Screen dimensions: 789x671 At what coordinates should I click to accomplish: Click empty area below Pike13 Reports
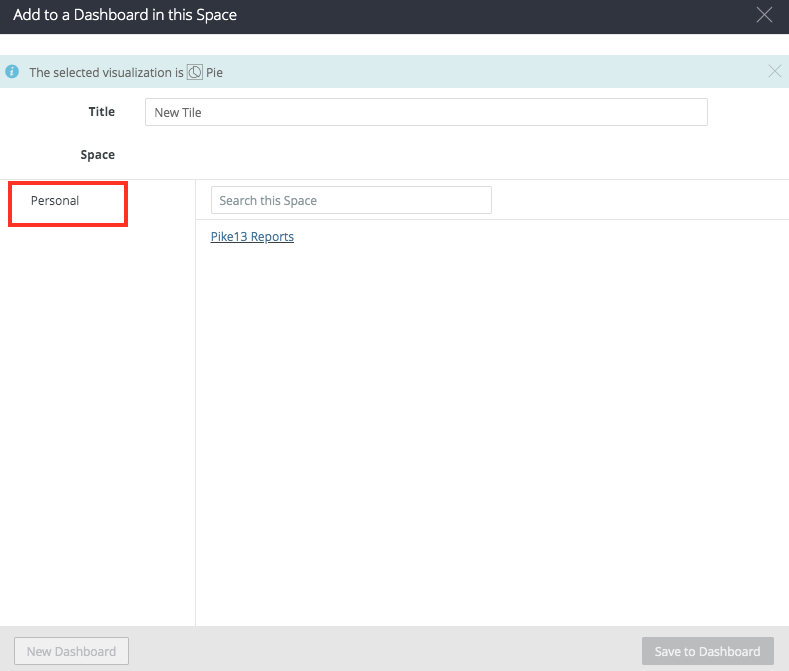490,420
